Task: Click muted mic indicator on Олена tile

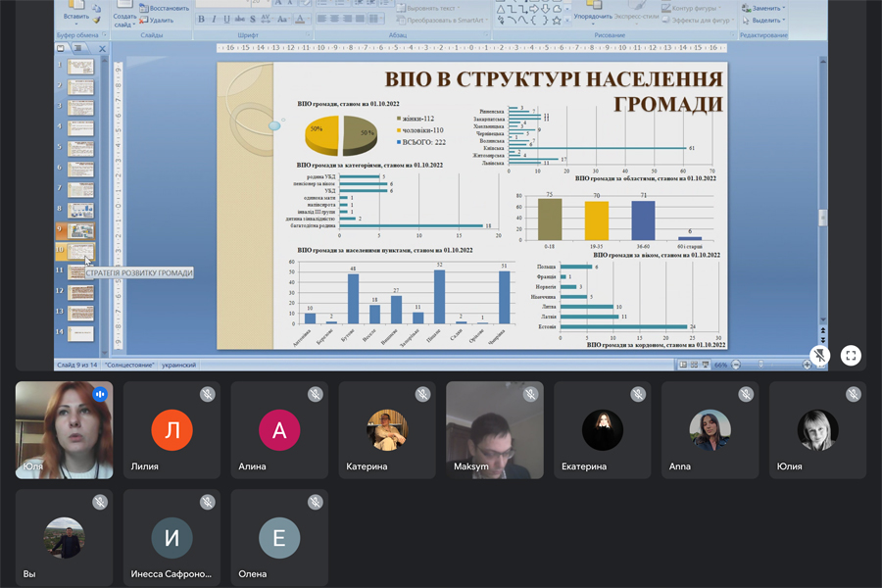Action: pos(315,502)
